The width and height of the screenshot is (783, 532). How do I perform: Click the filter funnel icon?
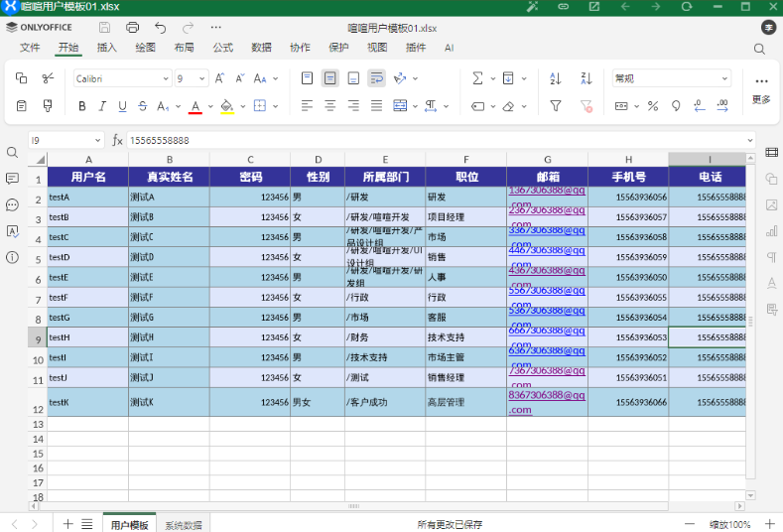click(555, 106)
